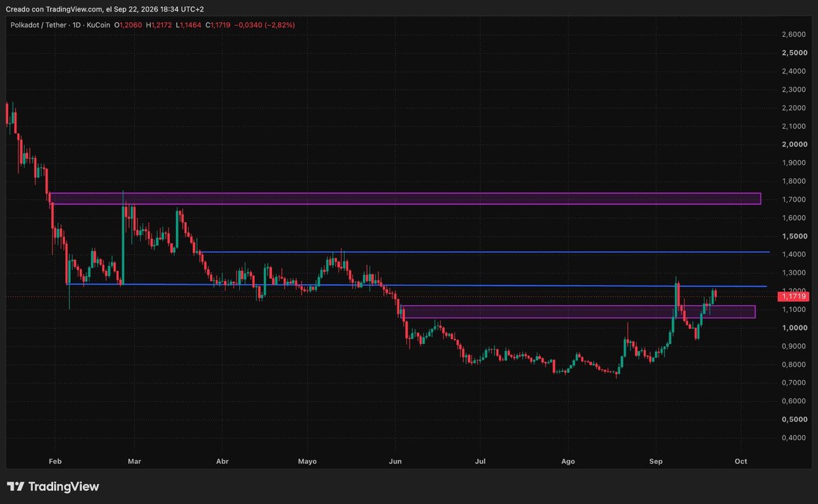Click the Abr label on the time axis
818x504 pixels.
coord(222,462)
